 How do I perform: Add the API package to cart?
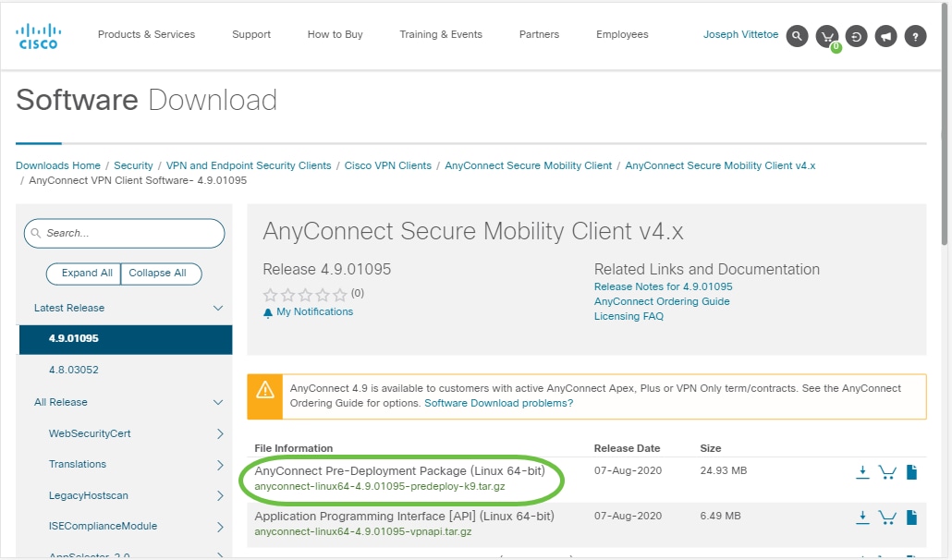click(x=887, y=517)
